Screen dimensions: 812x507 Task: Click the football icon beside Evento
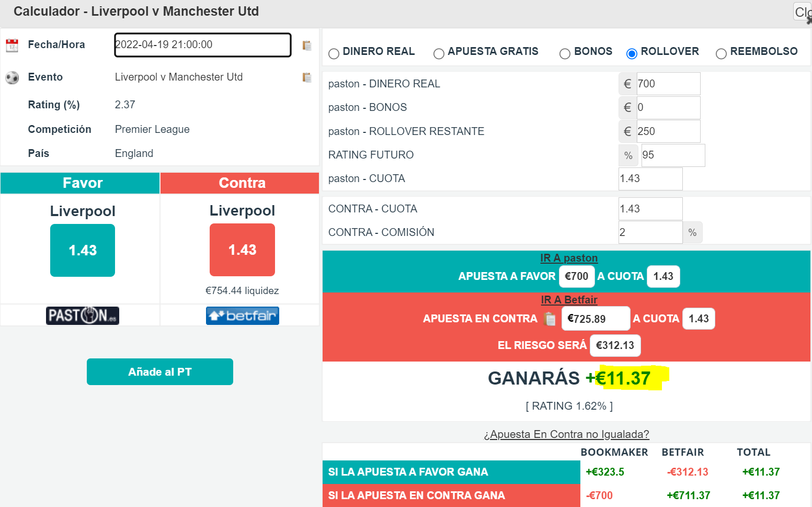pyautogui.click(x=12, y=78)
